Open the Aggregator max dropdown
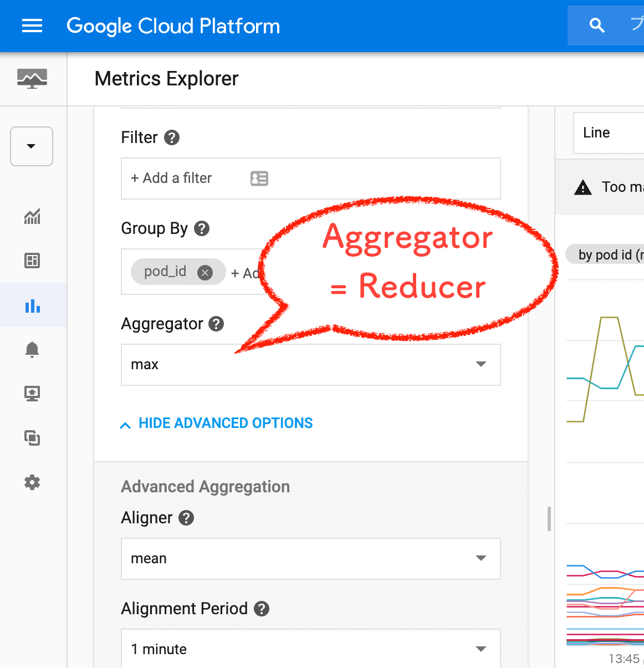 (311, 365)
